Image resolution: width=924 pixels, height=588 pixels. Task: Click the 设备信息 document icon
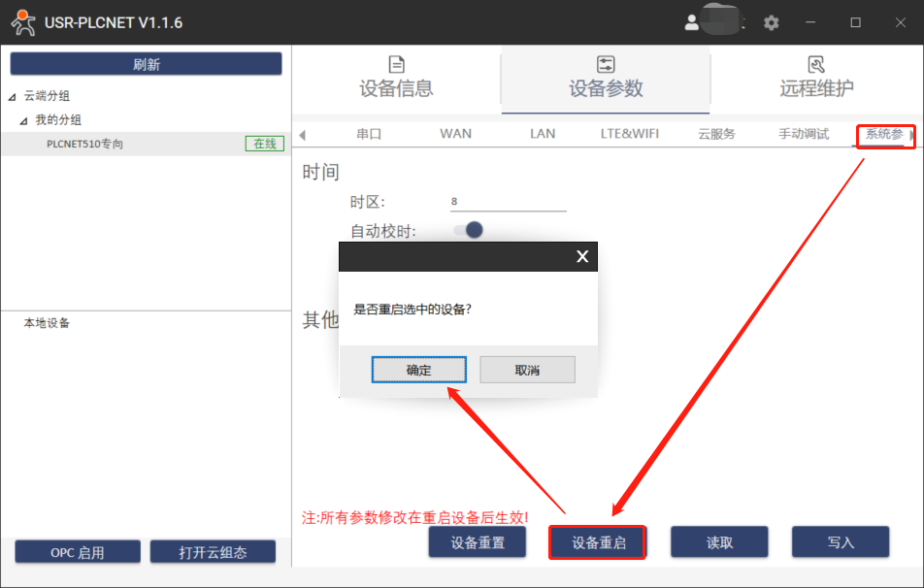click(396, 65)
